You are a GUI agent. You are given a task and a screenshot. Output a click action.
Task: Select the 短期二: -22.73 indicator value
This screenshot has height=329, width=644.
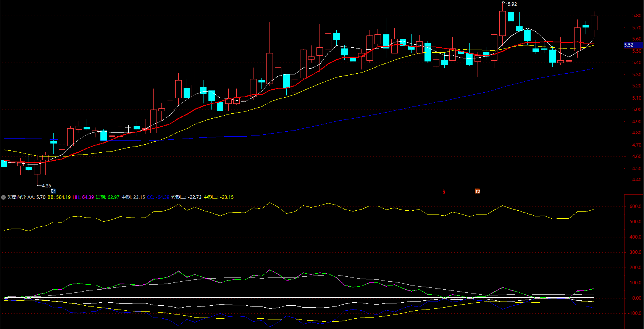click(x=186, y=197)
